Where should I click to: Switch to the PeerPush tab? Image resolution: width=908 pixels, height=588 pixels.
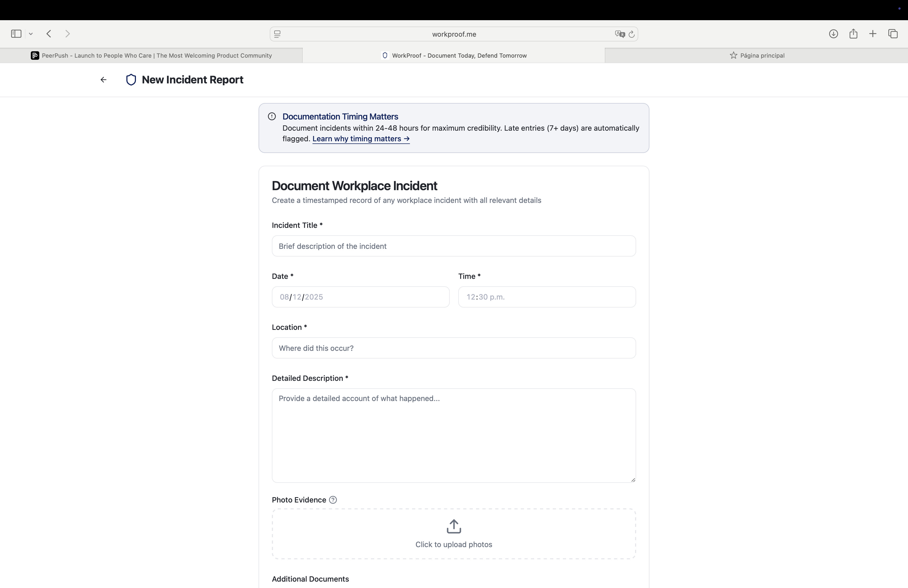[x=153, y=55]
